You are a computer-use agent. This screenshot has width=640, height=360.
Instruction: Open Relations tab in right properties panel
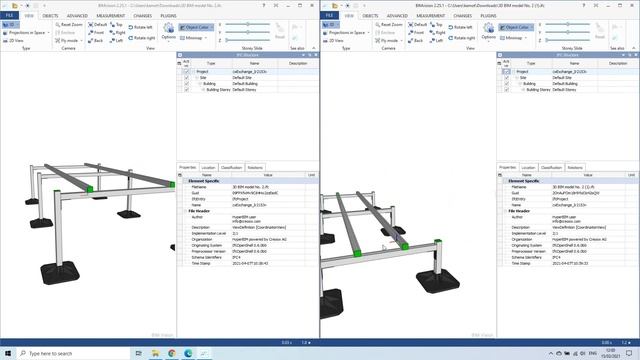click(x=575, y=168)
